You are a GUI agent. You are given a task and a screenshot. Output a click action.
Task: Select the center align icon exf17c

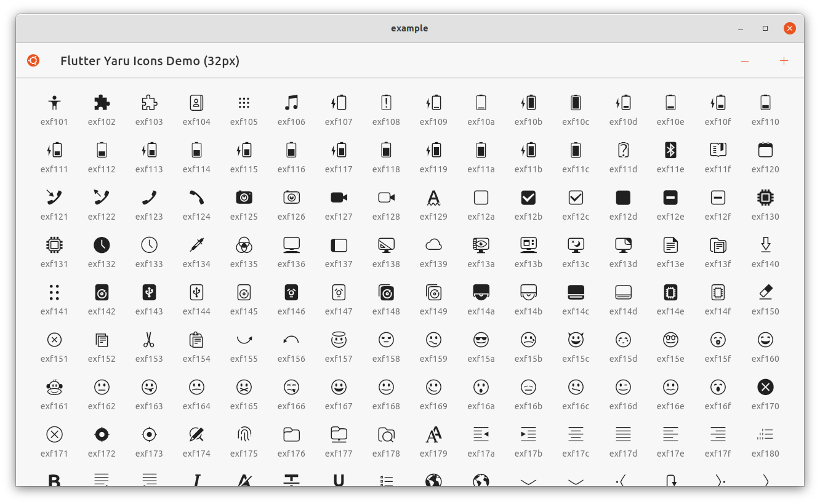pyautogui.click(x=576, y=434)
